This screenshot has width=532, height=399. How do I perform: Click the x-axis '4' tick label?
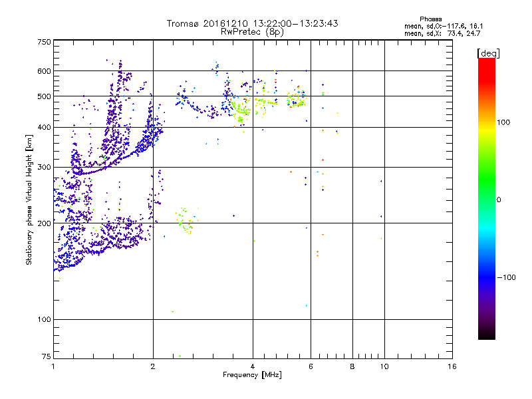point(253,366)
